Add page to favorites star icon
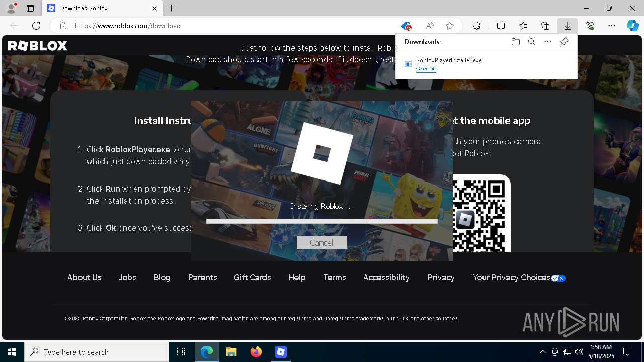Image resolution: width=644 pixels, height=362 pixels. [450, 26]
